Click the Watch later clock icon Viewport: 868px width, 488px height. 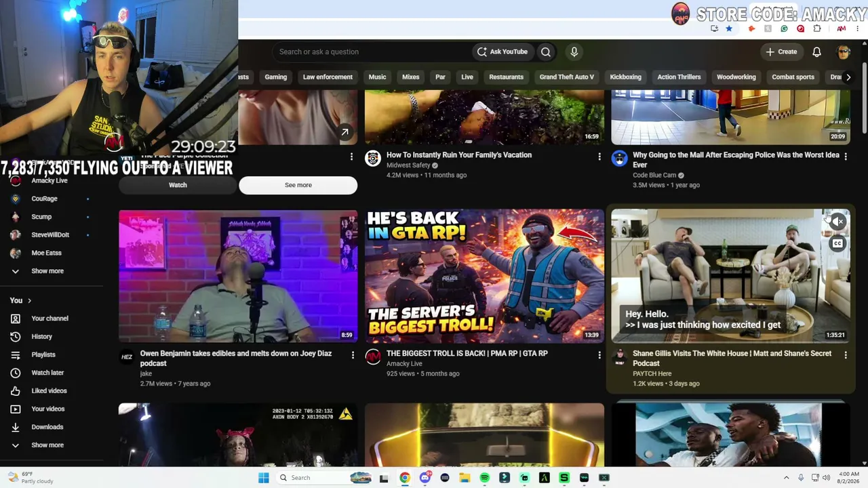pos(16,373)
